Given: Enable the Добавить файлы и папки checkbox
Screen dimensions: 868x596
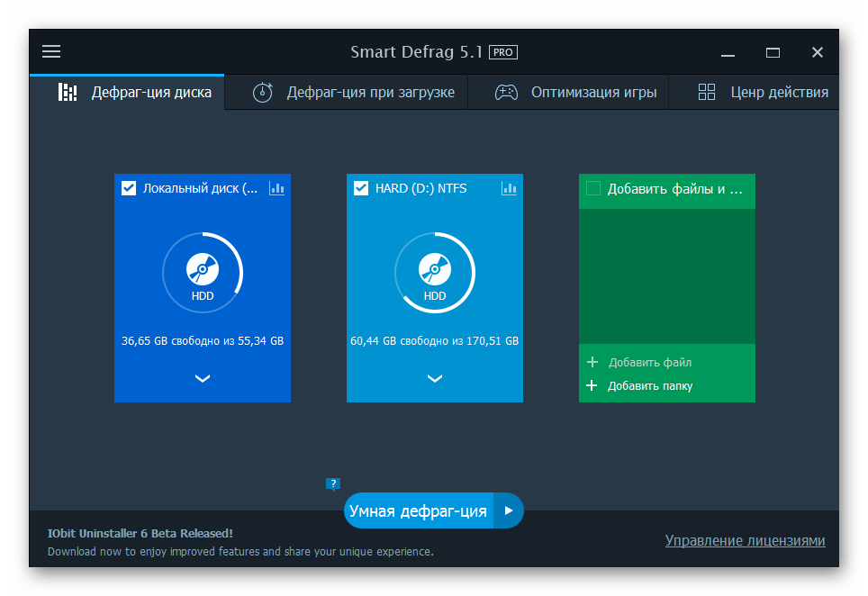Looking at the screenshot, I should [x=593, y=188].
